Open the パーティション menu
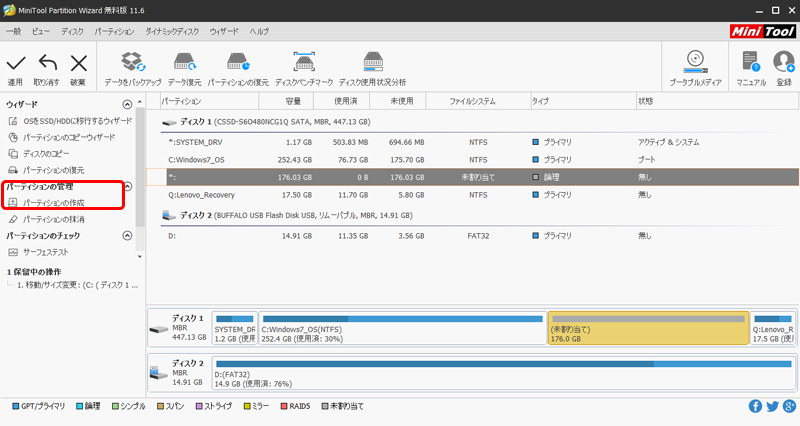The image size is (800, 426). (114, 32)
